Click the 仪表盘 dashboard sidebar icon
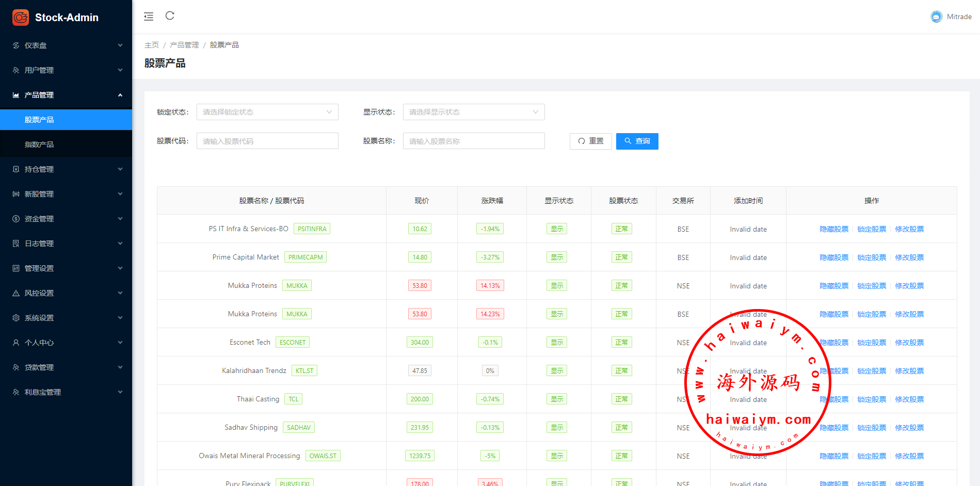 [16, 45]
